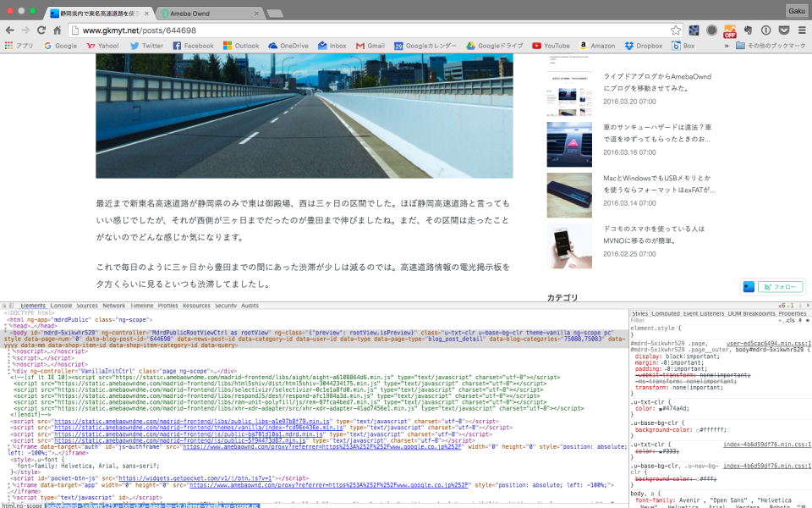Viewport: 812px width, 508px height.
Task: Open the Evernote clipper extension
Action: 748,30
